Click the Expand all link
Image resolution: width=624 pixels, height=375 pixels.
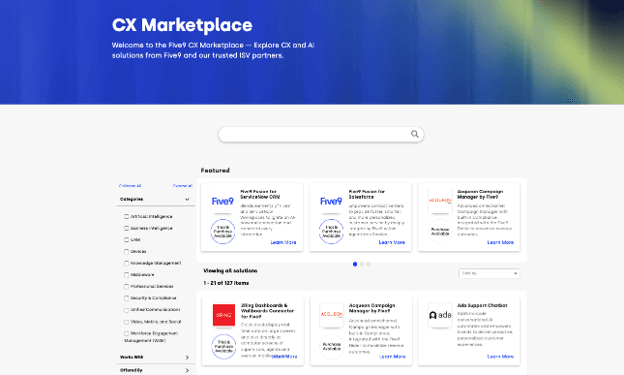coord(183,186)
